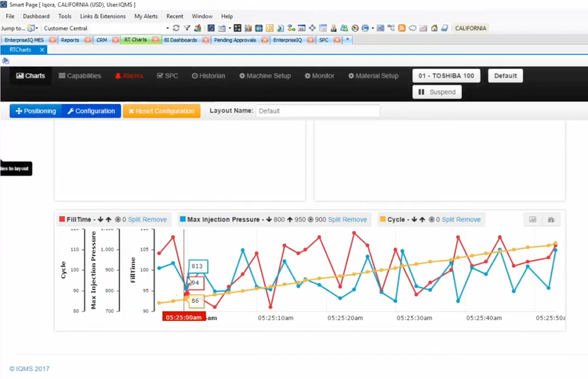The width and height of the screenshot is (588, 379).
Task: Open Material Setup in nav bar
Action: pyautogui.click(x=373, y=76)
